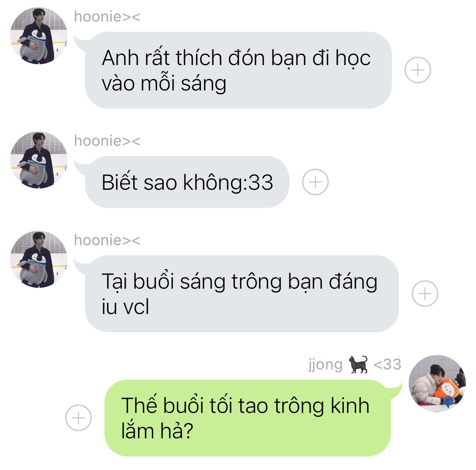The width and height of the screenshot is (476, 470).
Task: Open hoonie's avatar beside 'Biết sao không:33'
Action: coord(39,160)
